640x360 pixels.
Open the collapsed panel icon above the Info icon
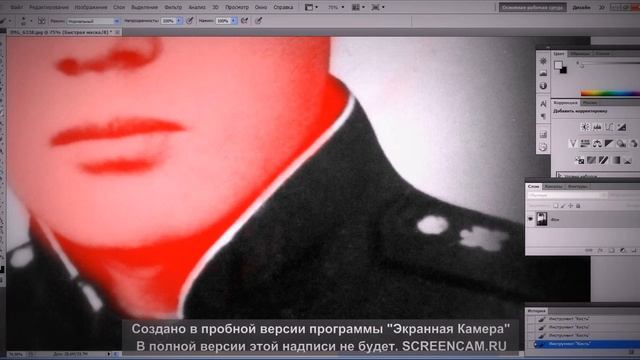[543, 73]
